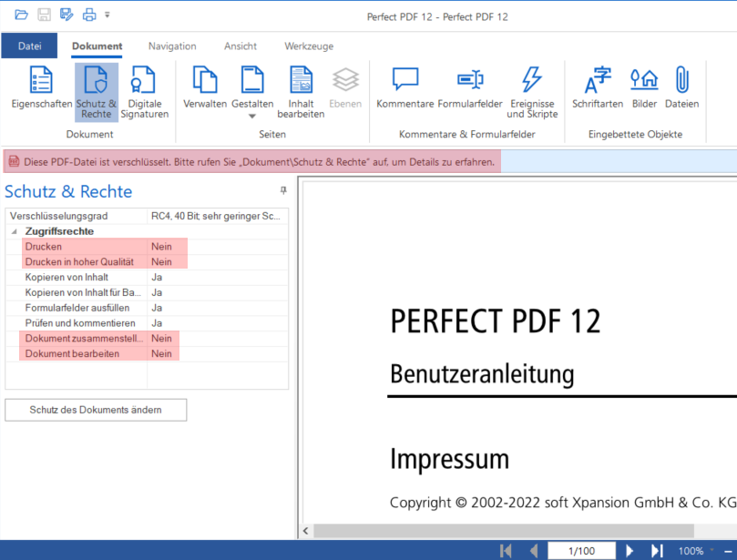Toggle the Ebenen view
This screenshot has height=560, width=737.
coord(345,87)
